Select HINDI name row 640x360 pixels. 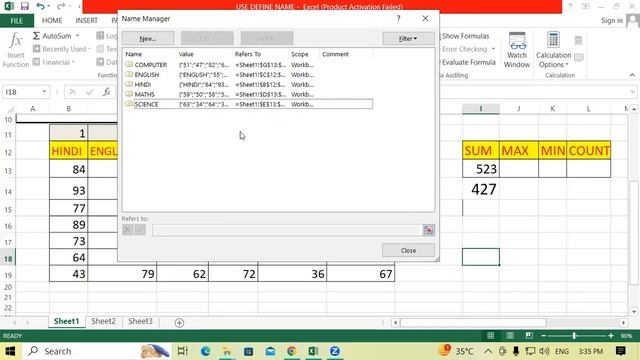pyautogui.click(x=249, y=84)
